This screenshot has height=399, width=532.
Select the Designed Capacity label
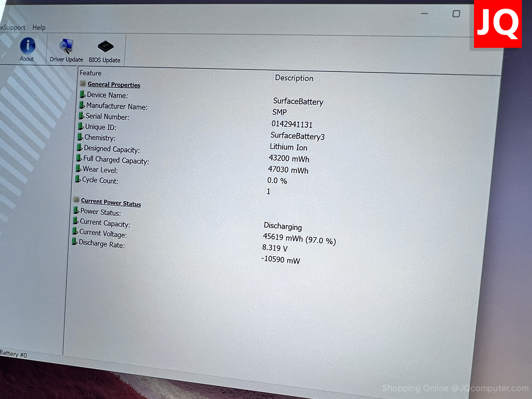click(x=112, y=149)
